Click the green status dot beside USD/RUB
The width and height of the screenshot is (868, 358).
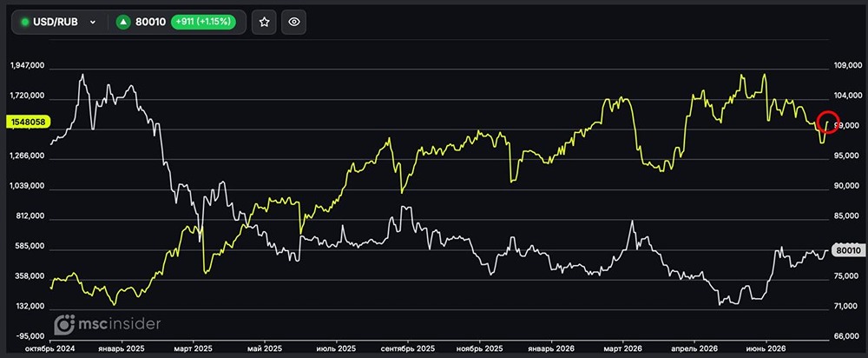click(24, 23)
